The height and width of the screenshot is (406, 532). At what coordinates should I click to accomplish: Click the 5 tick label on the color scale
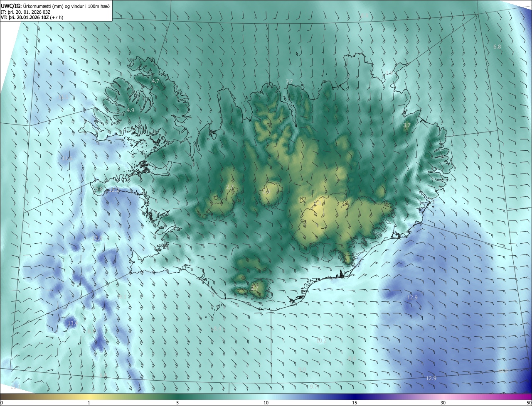point(177,403)
